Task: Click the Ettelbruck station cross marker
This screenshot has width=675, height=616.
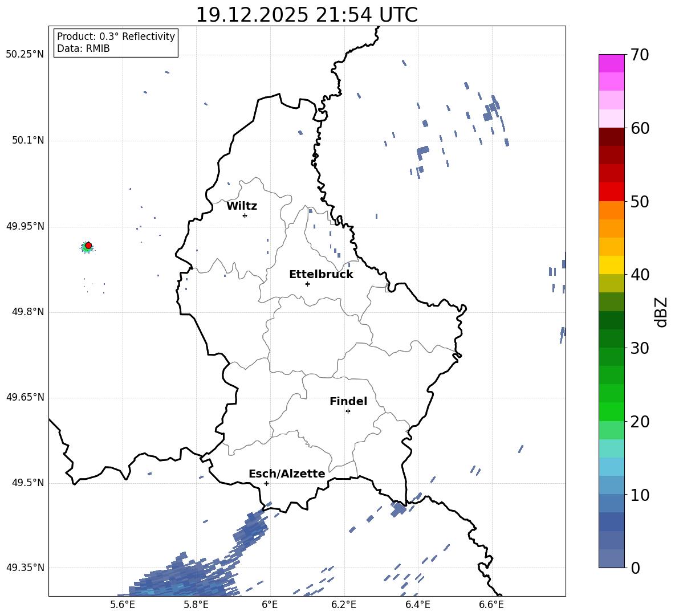Action: [307, 284]
